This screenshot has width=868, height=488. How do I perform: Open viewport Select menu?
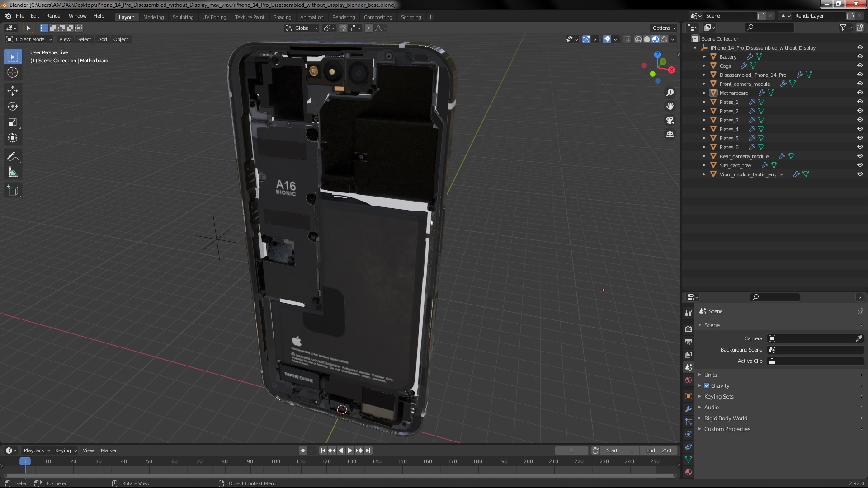click(x=84, y=39)
